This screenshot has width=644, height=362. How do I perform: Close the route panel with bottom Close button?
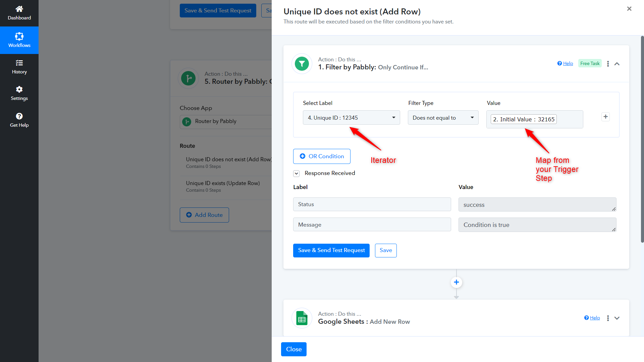coord(294,349)
